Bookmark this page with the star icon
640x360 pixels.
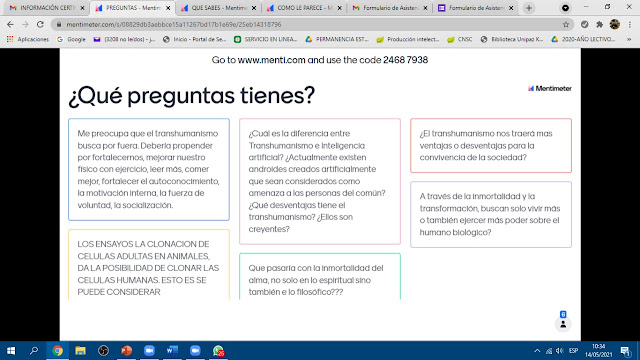tap(566, 24)
